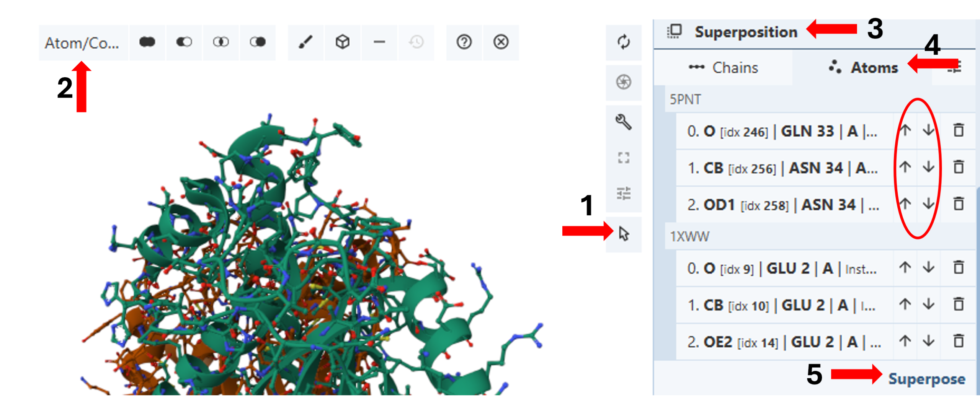Click the union selection operation icon
Image resolution: width=980 pixels, height=412 pixels.
[x=147, y=42]
